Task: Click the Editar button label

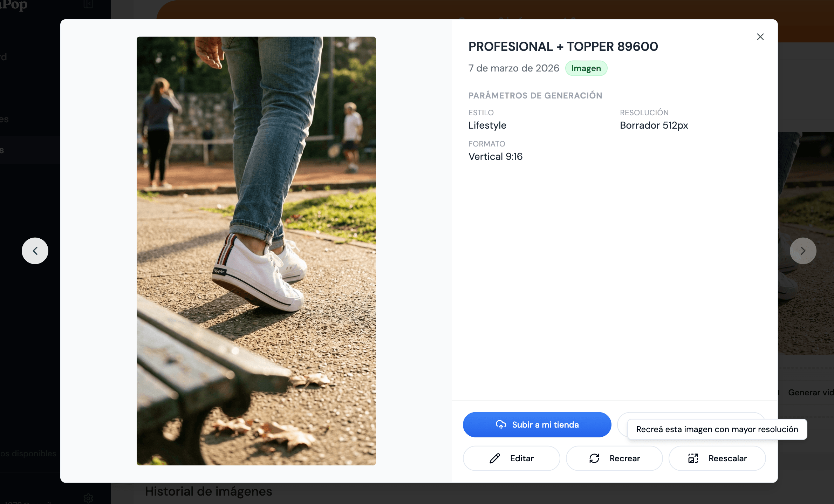Action: 521,458
